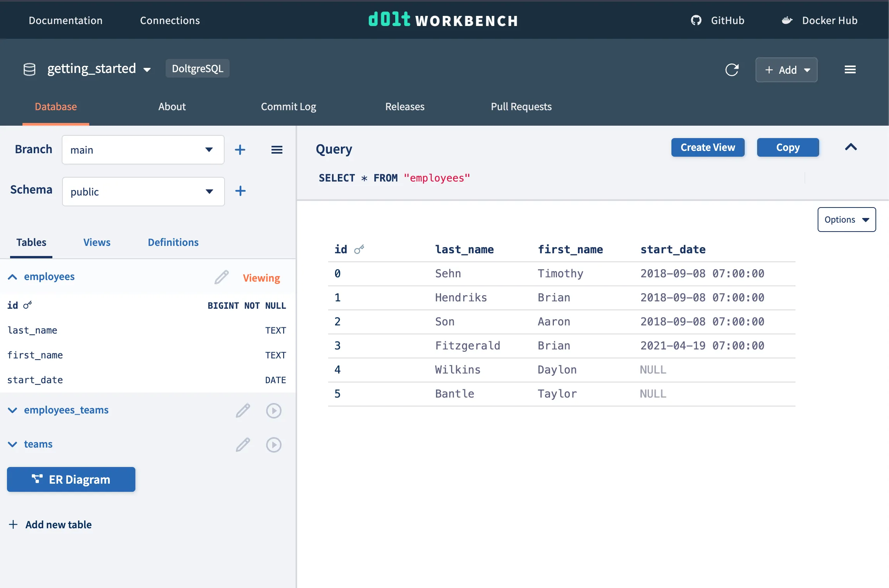Open the Options dropdown above results
This screenshot has width=889, height=588.
coord(846,220)
